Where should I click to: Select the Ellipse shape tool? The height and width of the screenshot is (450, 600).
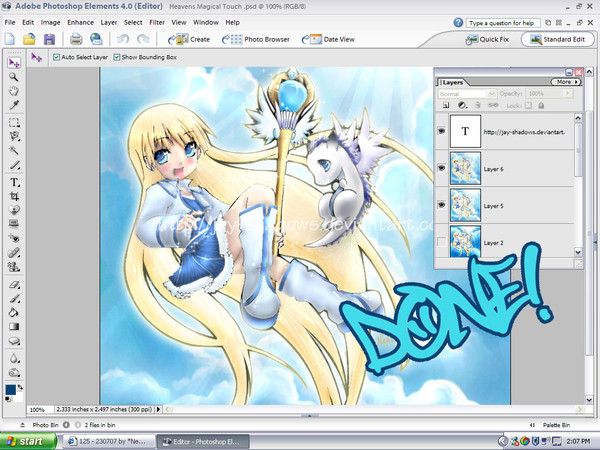point(14,341)
